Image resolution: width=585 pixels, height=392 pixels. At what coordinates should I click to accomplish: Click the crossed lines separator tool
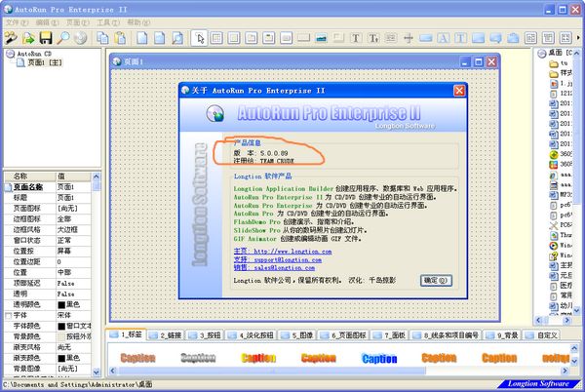click(x=409, y=38)
